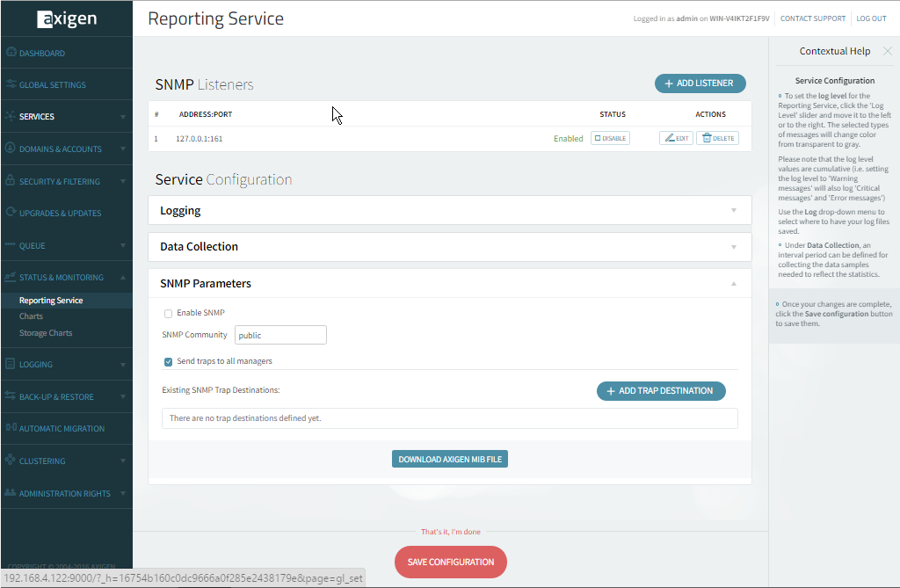Click Add Trap Destination button

660,391
